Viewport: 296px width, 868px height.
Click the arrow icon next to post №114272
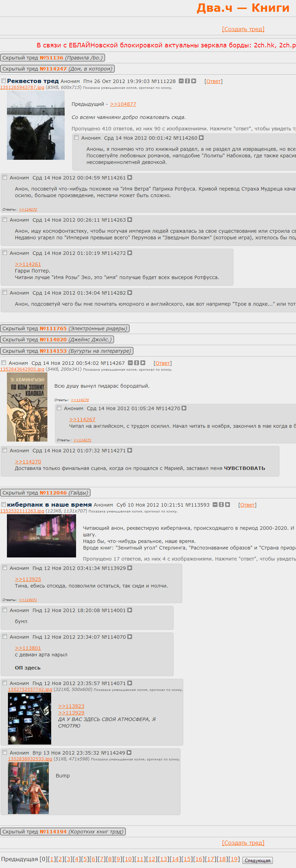coord(130,253)
